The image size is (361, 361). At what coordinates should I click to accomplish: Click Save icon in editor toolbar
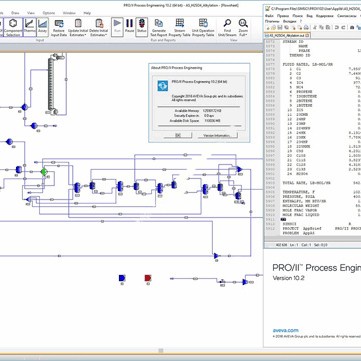pos(280,27)
